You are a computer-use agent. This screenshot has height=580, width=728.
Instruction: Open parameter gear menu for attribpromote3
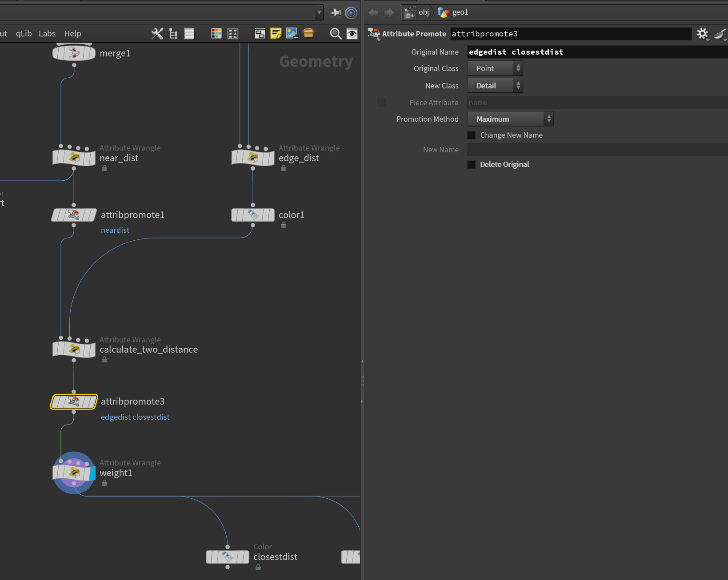click(x=703, y=34)
